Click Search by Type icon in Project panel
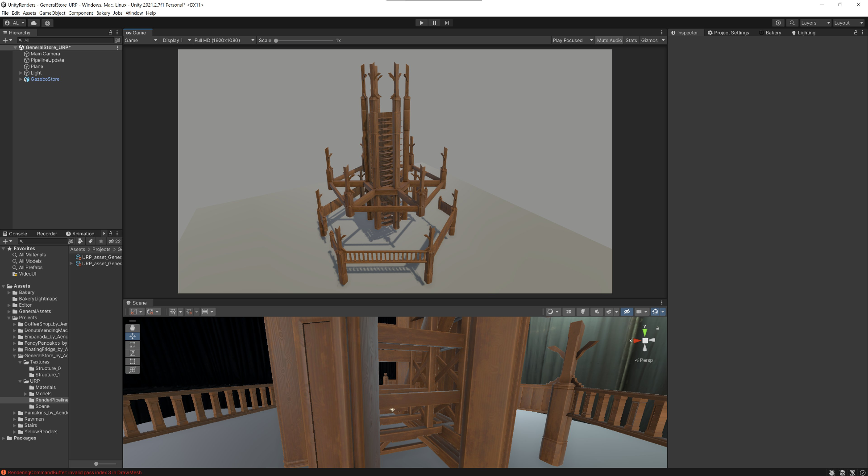This screenshot has height=476, width=868. [80, 241]
